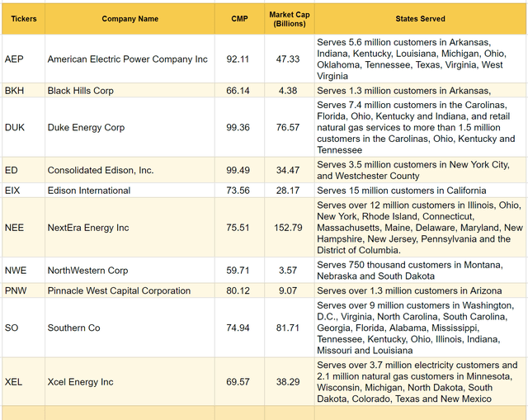The height and width of the screenshot is (420, 528).
Task: Click the cell describing 5.6 million customers
Action: coord(420,59)
